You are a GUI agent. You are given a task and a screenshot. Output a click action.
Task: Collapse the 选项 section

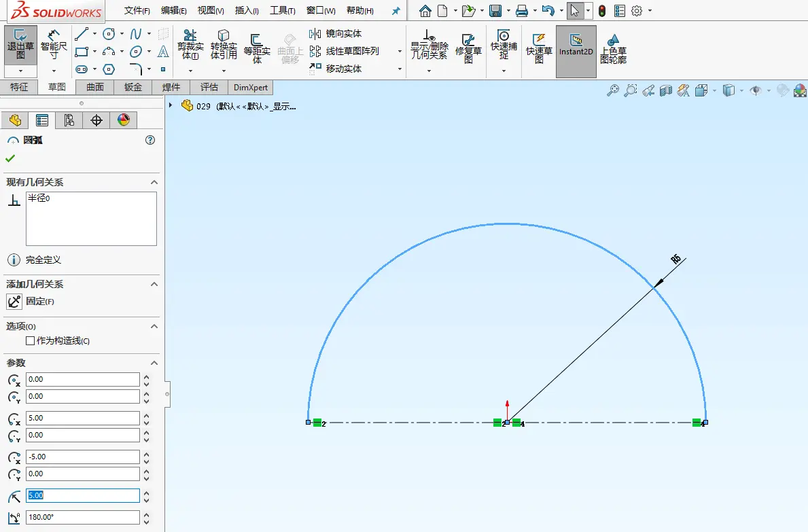coord(154,327)
